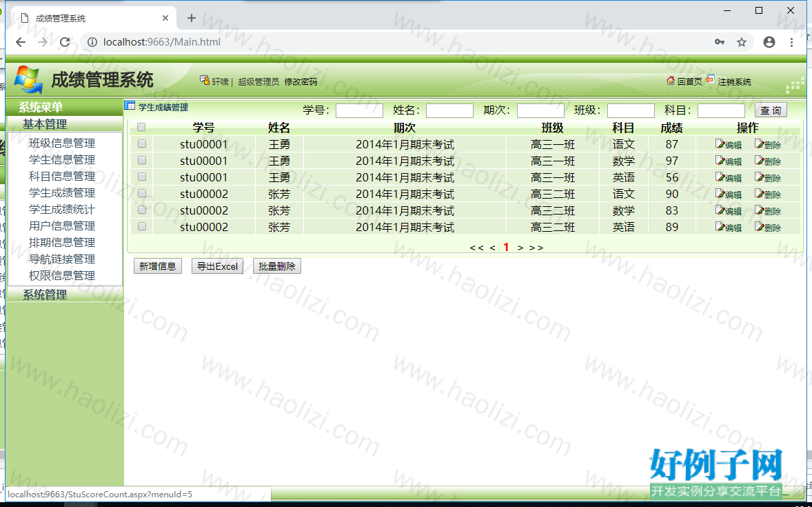The image size is (812, 507).
Task: Open 权限信息管理 in sidebar
Action: tap(62, 276)
